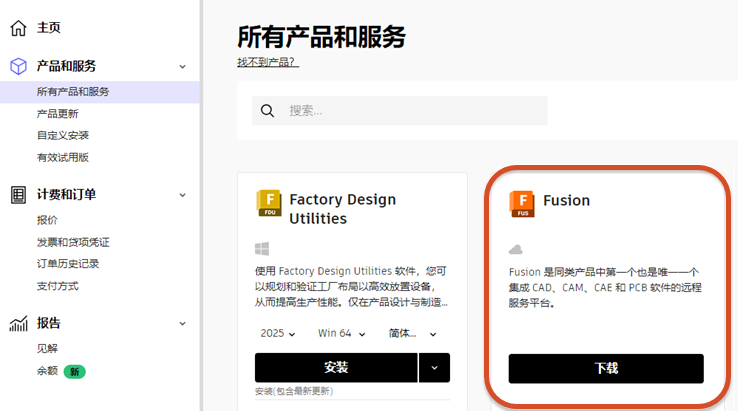Click the Fusion description text
738x411 pixels.
tap(605, 288)
